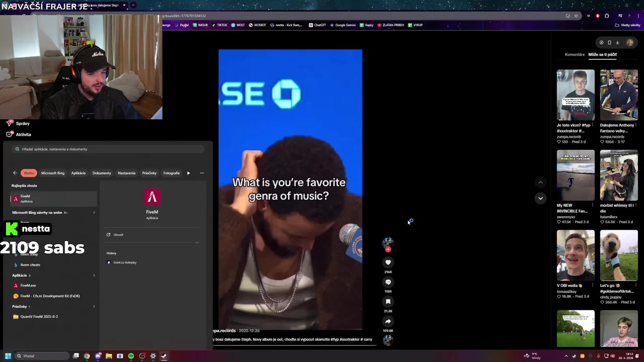
Task: Expand Microsoft Bing návrhy na webe section
Action: 94,213
